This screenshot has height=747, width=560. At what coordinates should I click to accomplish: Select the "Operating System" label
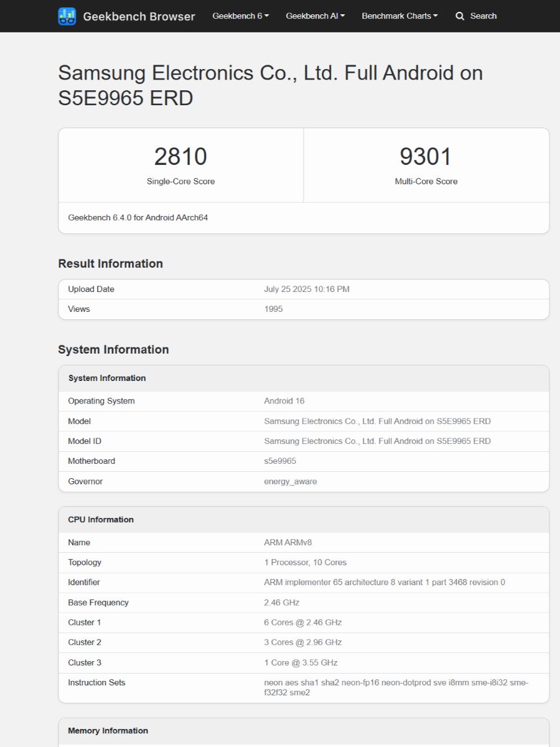click(x=101, y=401)
